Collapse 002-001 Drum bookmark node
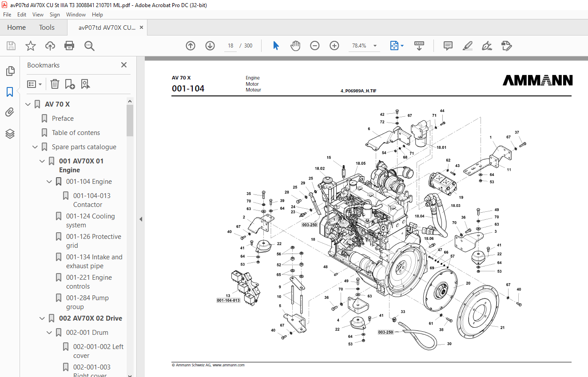The image size is (588, 377). pos(49,333)
